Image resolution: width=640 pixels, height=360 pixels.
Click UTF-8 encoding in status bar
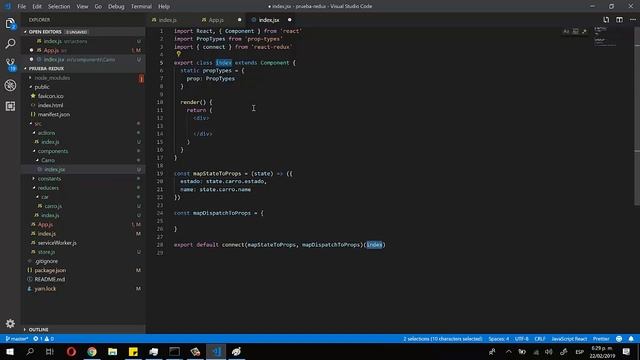pyautogui.click(x=521, y=339)
